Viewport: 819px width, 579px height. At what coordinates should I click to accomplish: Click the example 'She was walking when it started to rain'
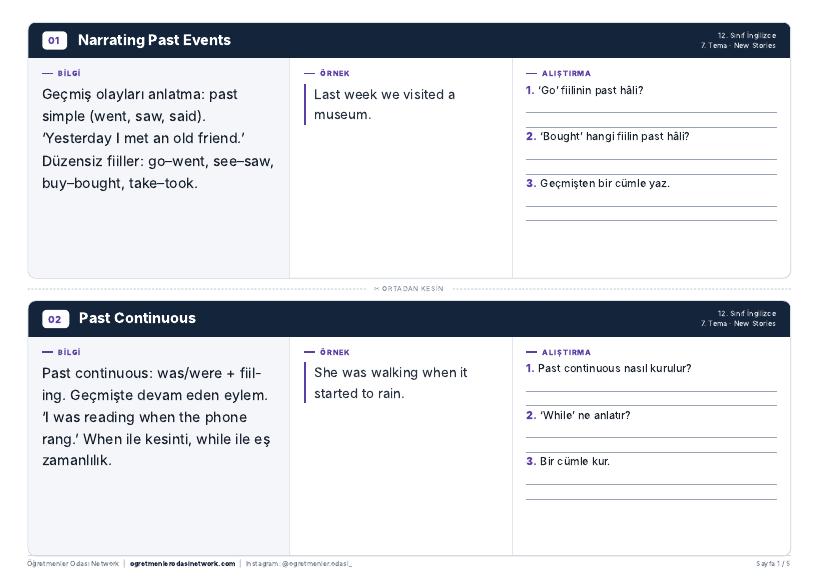pyautogui.click(x=391, y=383)
